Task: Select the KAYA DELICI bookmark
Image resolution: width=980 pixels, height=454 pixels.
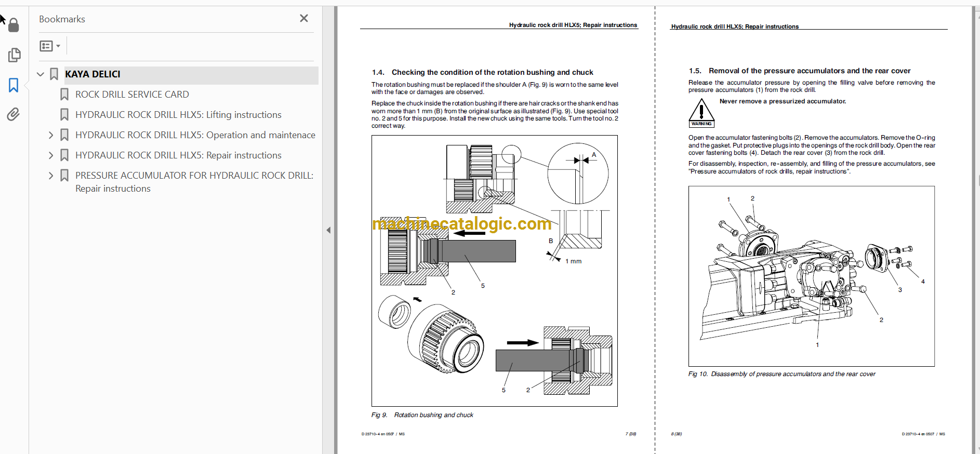Action: coord(92,74)
